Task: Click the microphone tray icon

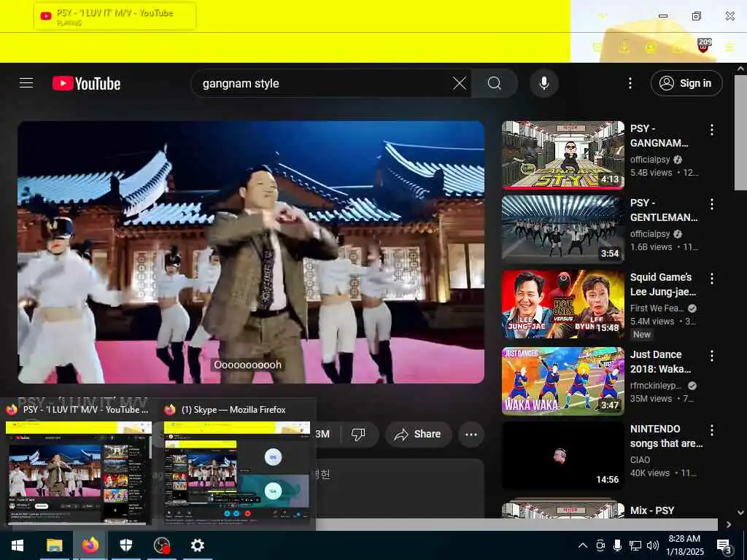Action: pos(617,545)
